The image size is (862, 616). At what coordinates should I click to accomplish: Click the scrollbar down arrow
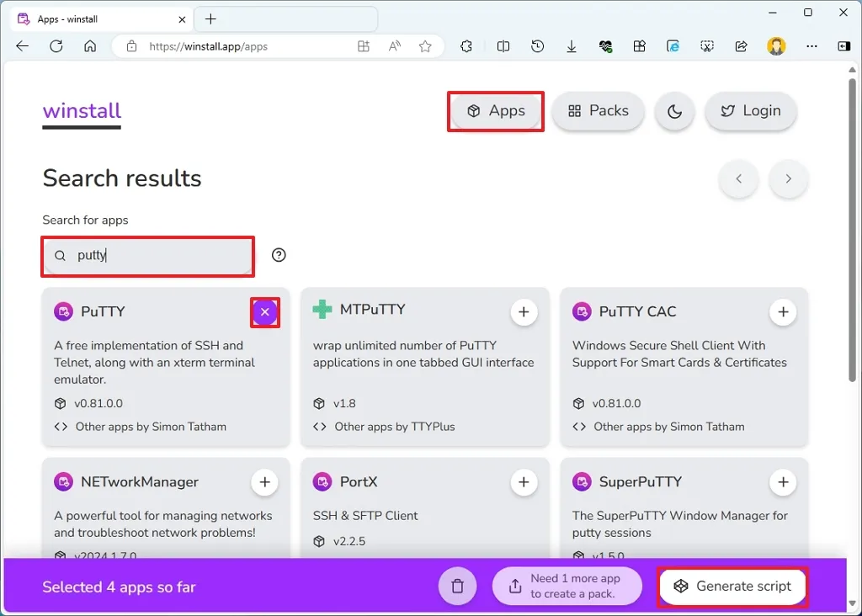pyautogui.click(x=852, y=603)
